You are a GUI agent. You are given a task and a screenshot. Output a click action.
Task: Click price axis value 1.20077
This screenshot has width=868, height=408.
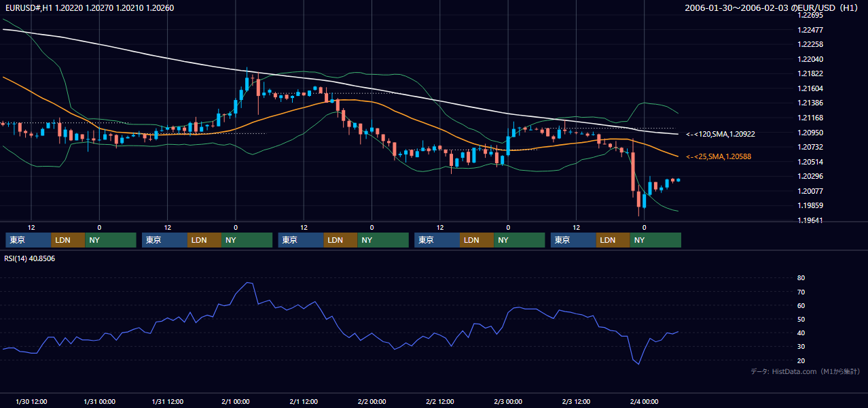point(810,191)
